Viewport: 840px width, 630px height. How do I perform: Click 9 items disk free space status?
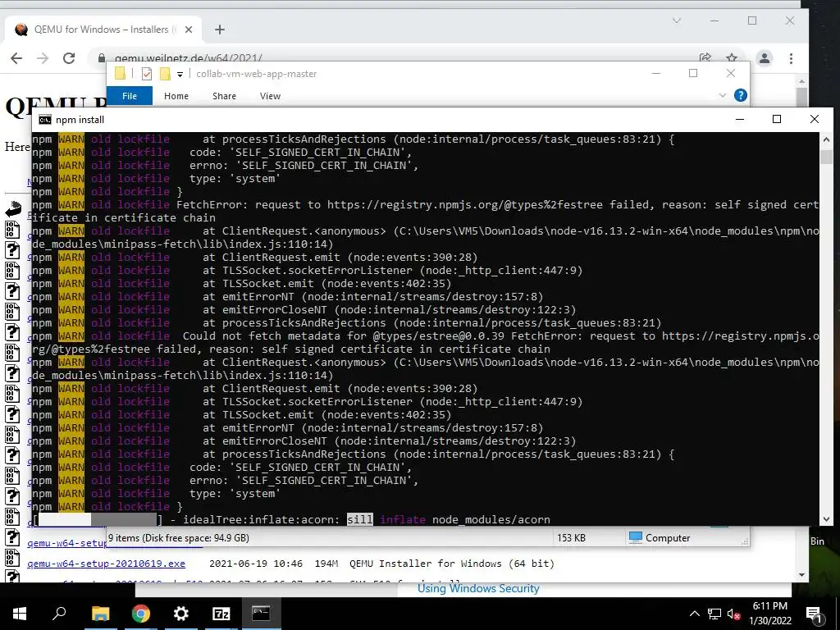click(179, 538)
